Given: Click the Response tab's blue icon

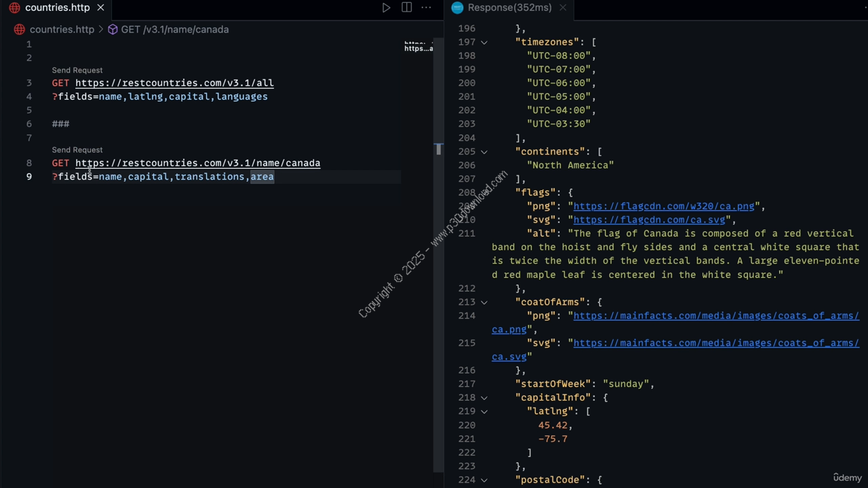Looking at the screenshot, I should click(x=457, y=7).
